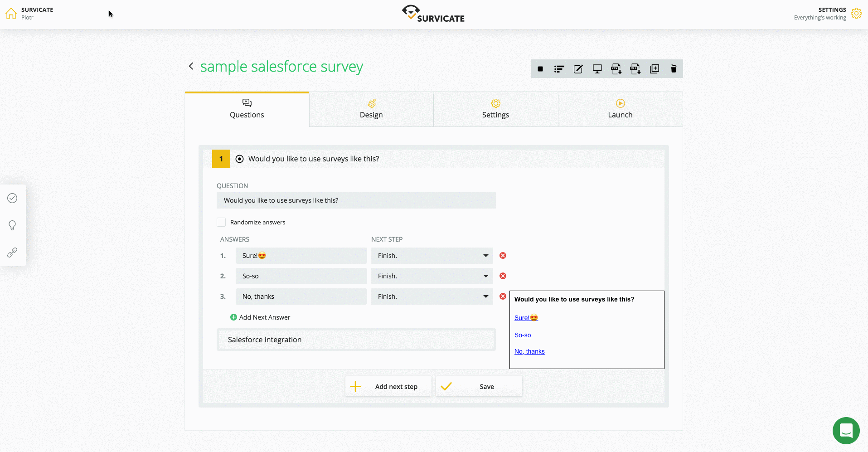The image size is (868, 452).
Task: Switch to the Launch tab
Action: tap(620, 109)
